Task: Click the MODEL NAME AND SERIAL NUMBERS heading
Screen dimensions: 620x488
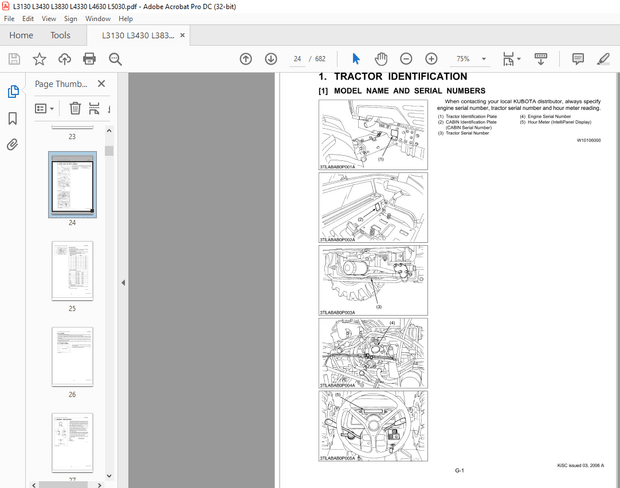Action: 410,91
